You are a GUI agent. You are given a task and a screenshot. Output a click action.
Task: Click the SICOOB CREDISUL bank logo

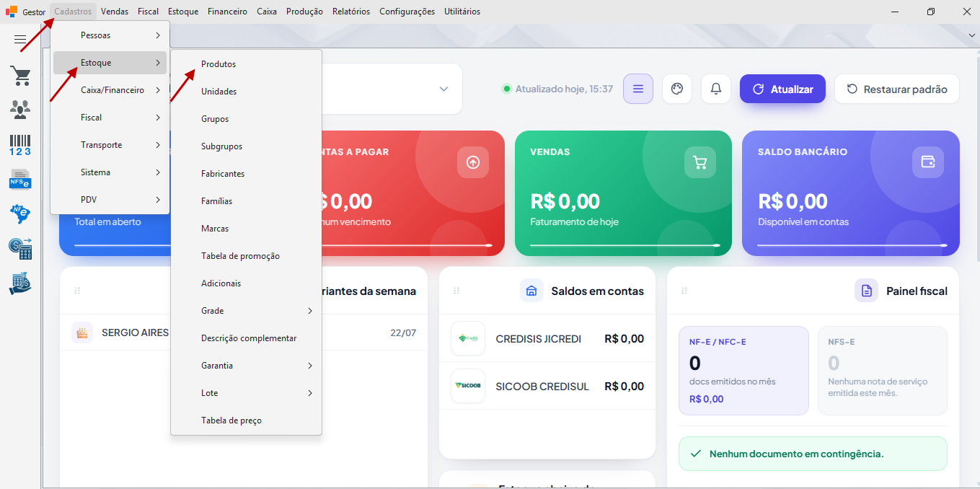pos(468,386)
